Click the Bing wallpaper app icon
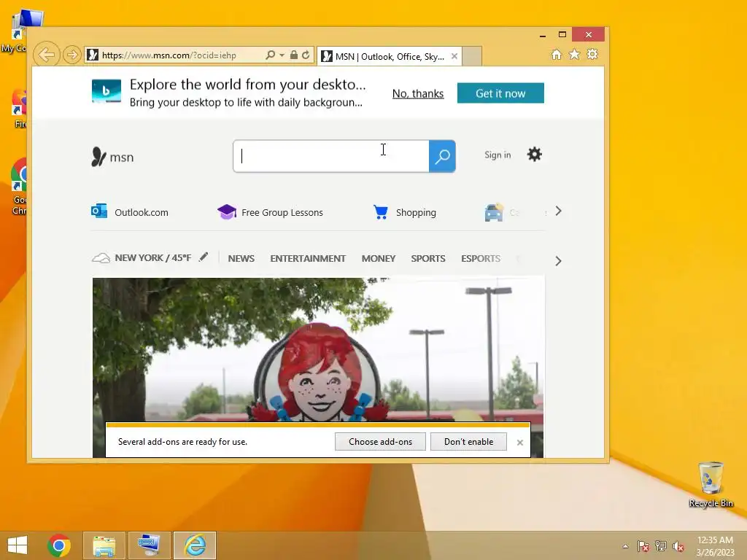 (x=107, y=91)
